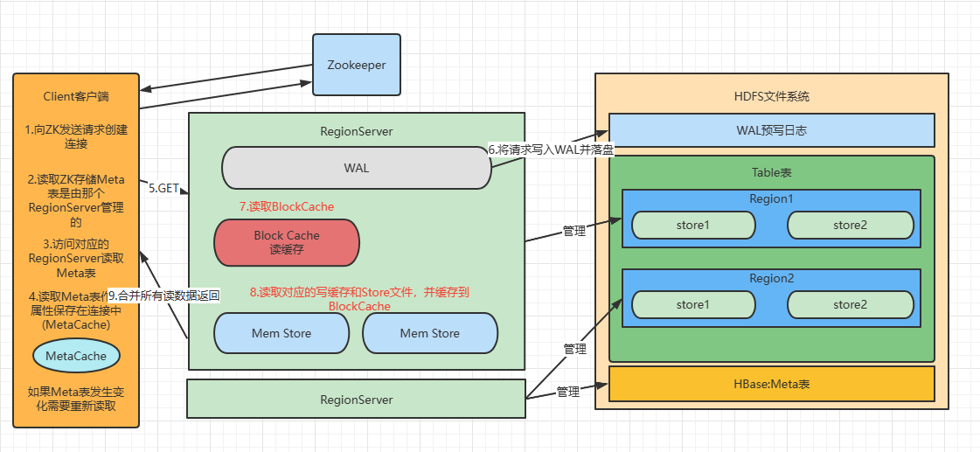The width and height of the screenshot is (980, 452).
Task: Click the HDFS文件系统 title
Action: click(x=771, y=96)
